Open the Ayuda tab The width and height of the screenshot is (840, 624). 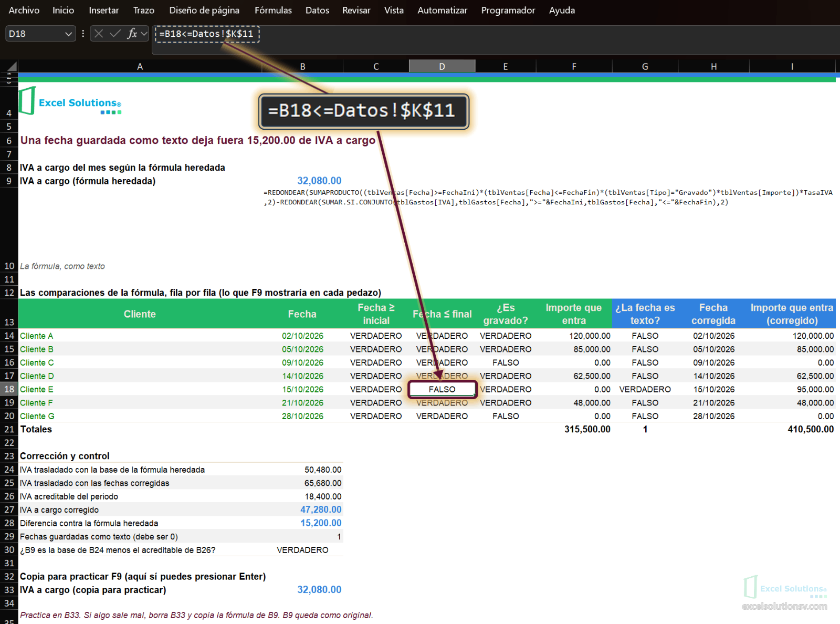(562, 10)
